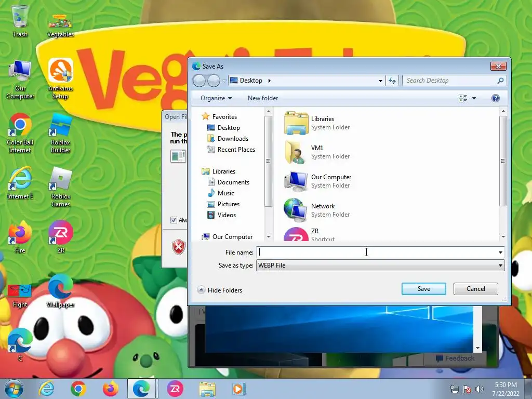Select the Fight desktop icon
The width and height of the screenshot is (532, 399).
pyautogui.click(x=20, y=295)
